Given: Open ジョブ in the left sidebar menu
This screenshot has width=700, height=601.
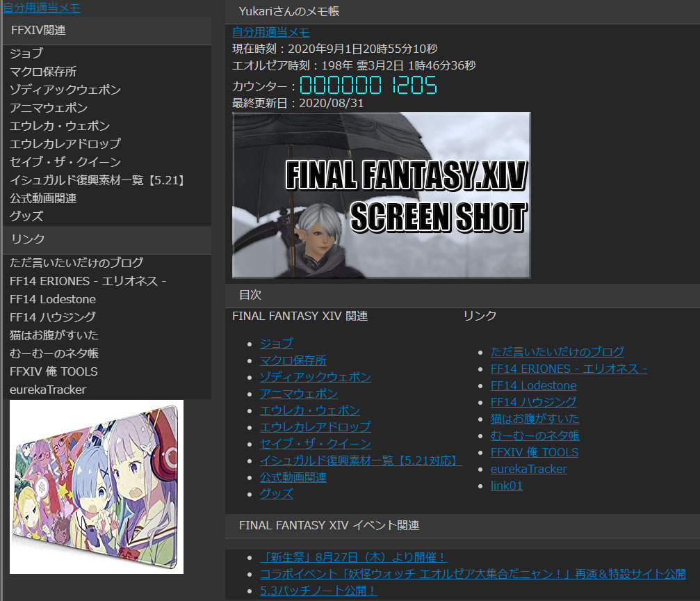Looking at the screenshot, I should 26,53.
